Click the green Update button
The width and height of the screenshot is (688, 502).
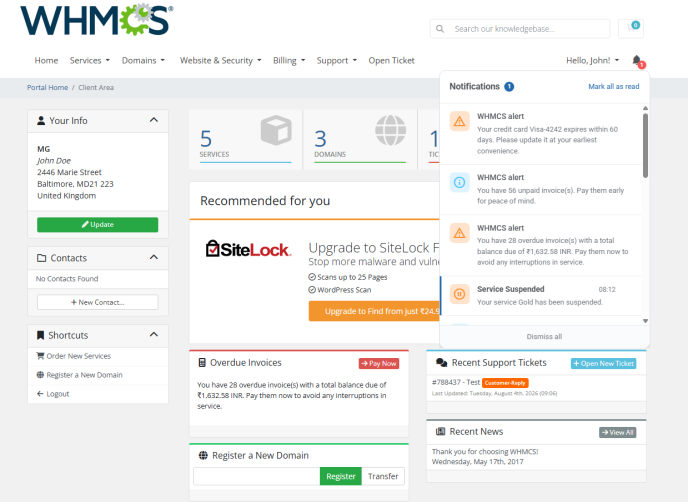click(x=97, y=224)
